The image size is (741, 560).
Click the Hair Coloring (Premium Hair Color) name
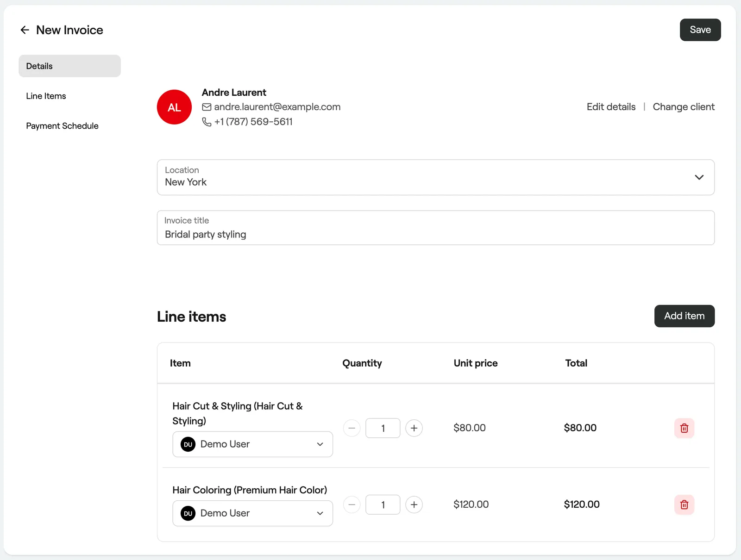[x=250, y=490]
